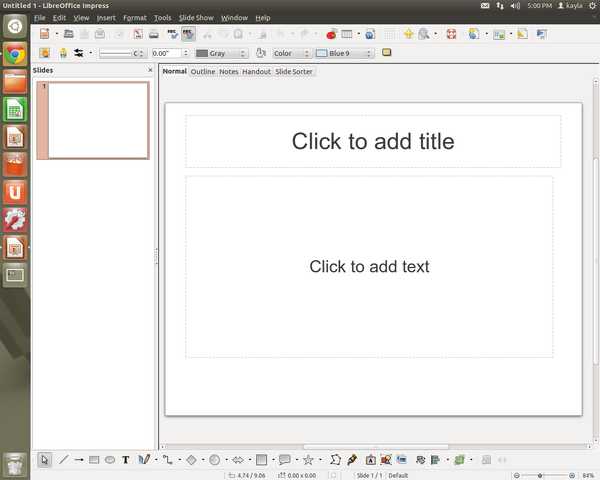Open a file with the Open icon
The height and width of the screenshot is (480, 600).
point(69,34)
